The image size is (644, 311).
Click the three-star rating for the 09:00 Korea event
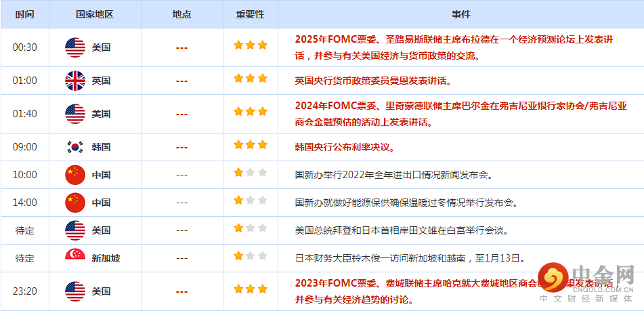[x=250, y=145]
